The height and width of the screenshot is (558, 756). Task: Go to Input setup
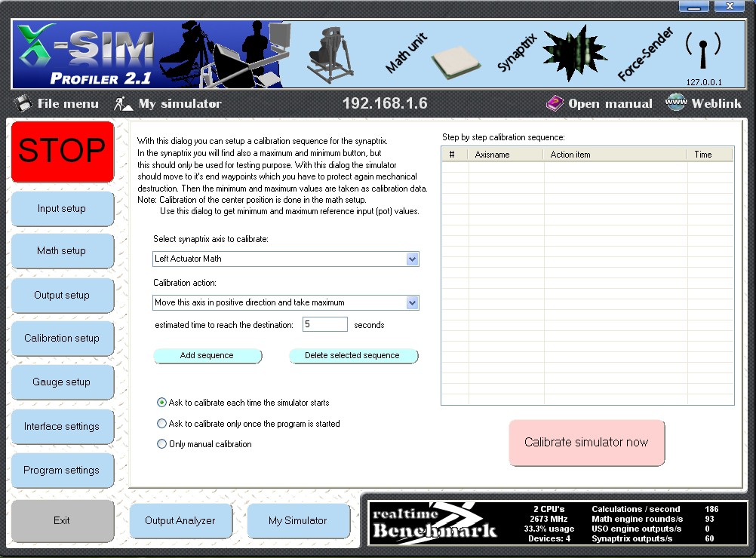(x=62, y=209)
